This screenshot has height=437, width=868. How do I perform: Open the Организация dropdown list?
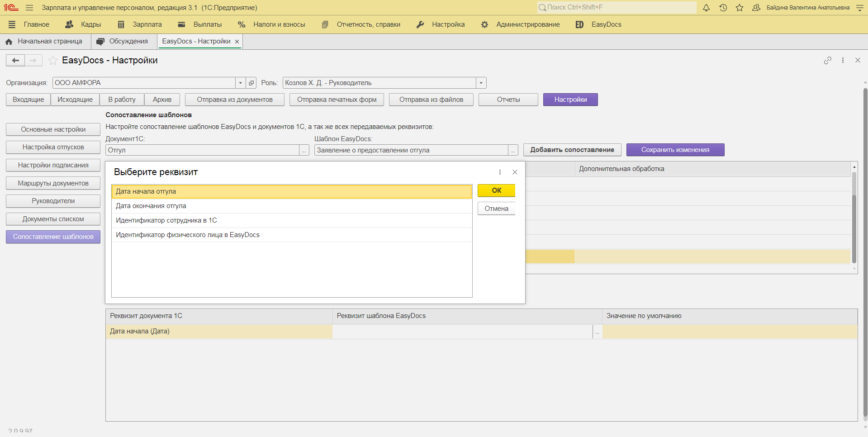click(240, 83)
